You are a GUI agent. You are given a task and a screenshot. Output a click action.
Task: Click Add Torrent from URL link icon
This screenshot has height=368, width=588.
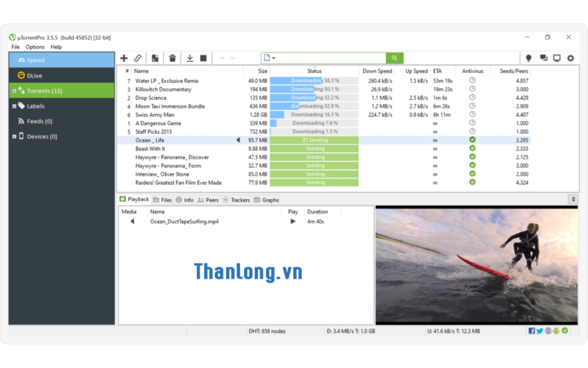[138, 58]
